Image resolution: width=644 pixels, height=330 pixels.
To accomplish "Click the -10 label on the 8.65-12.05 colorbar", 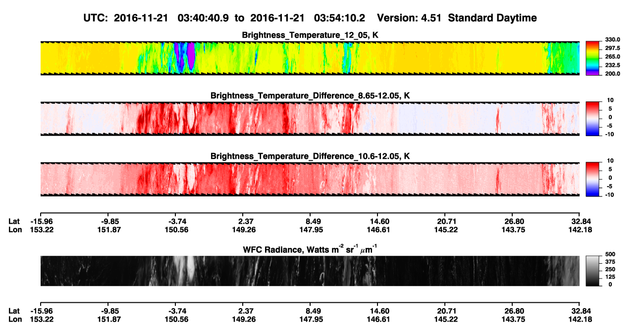I will pos(609,134).
